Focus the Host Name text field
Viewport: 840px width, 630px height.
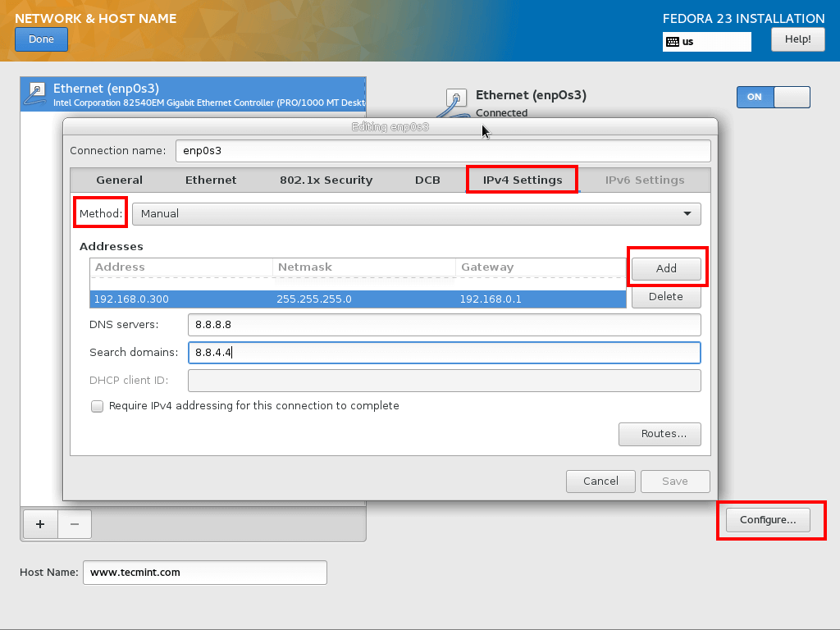[204, 573]
